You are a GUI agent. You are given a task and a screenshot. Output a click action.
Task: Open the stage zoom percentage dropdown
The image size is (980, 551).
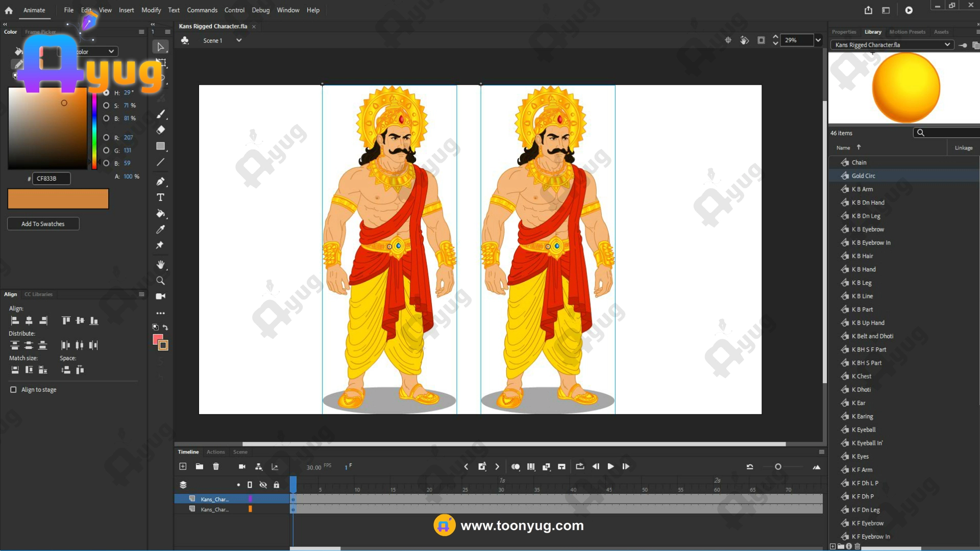pyautogui.click(x=818, y=40)
